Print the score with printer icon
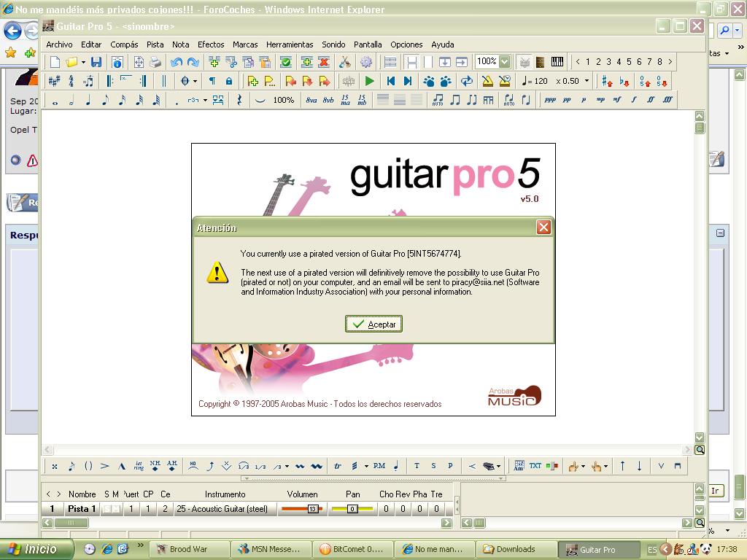This screenshot has width=747, height=560. (155, 62)
